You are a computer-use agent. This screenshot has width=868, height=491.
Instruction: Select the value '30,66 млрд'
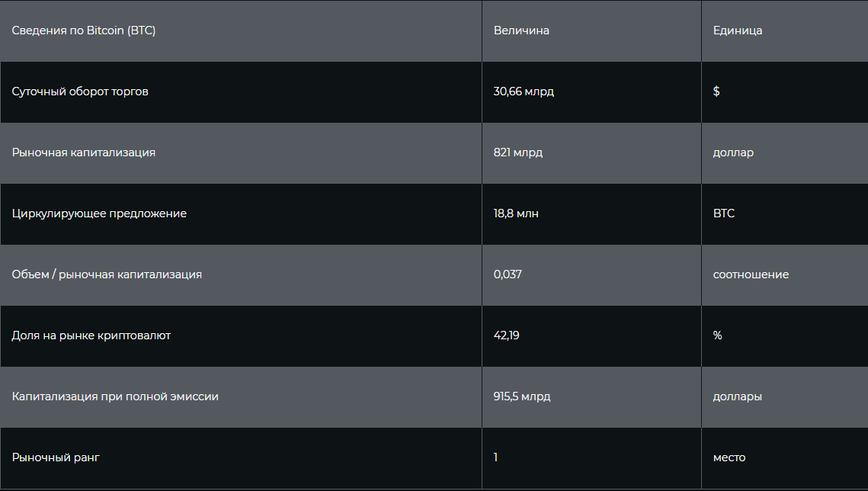tap(524, 91)
